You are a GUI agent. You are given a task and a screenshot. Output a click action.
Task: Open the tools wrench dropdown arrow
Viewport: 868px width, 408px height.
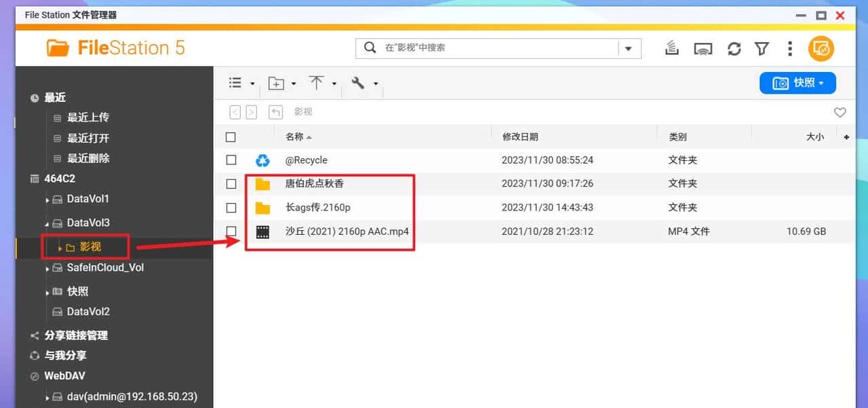click(x=375, y=84)
